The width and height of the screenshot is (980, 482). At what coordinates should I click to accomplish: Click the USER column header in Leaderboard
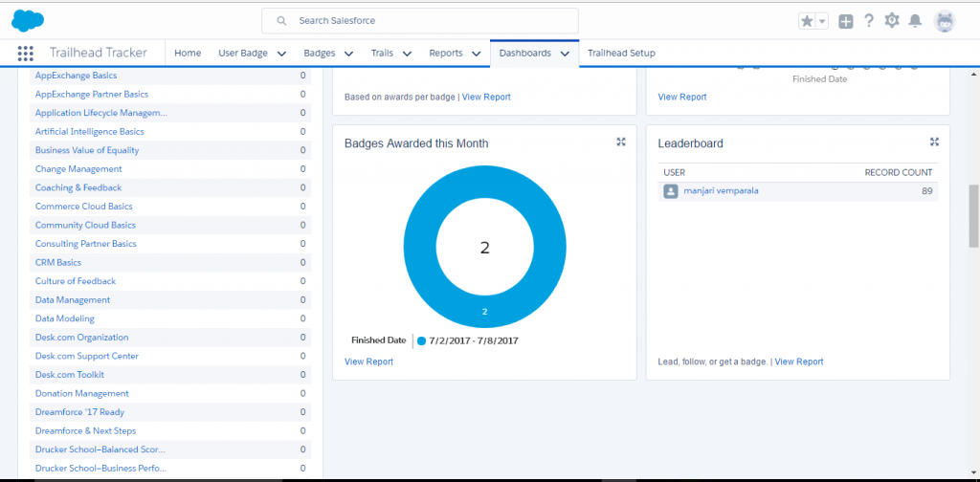click(675, 173)
